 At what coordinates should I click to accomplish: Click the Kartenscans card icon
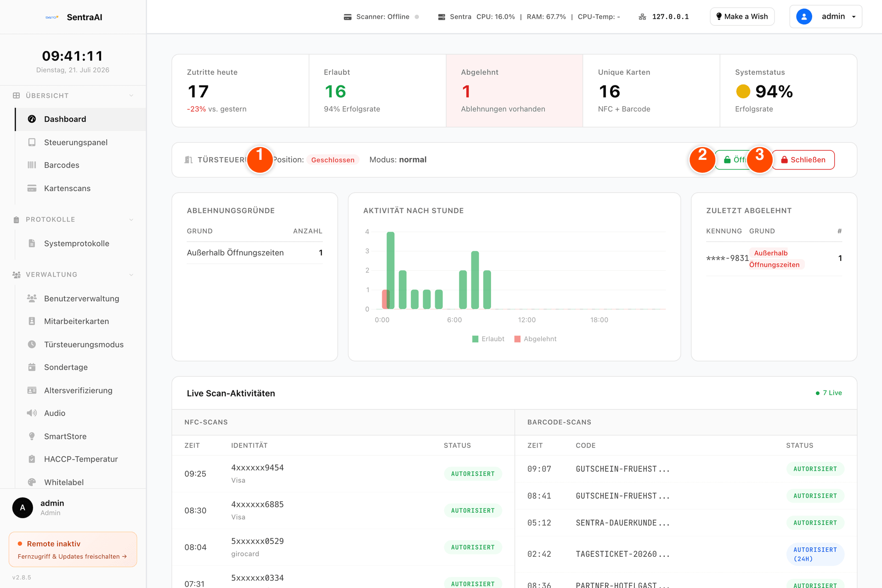(32, 188)
